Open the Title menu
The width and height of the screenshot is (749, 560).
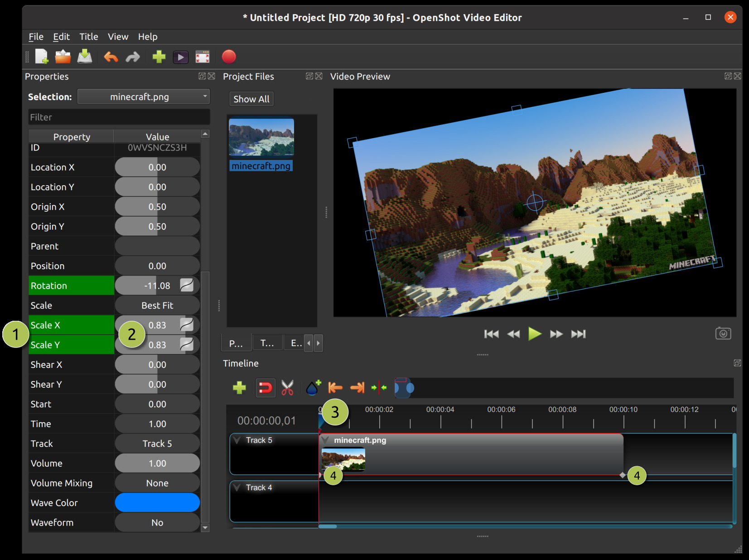tap(88, 36)
